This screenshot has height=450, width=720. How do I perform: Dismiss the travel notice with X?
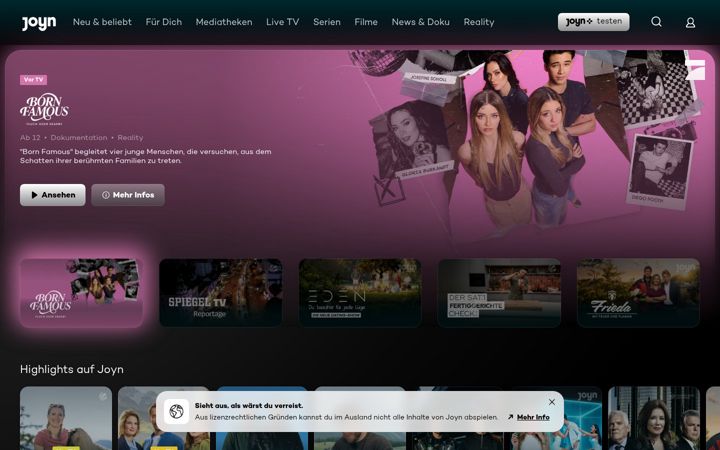pos(551,402)
